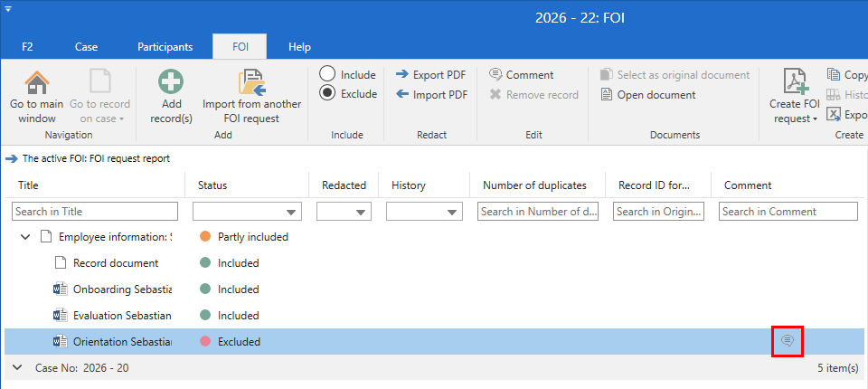Click the Export PDF arrow button
The image size is (868, 389).
[430, 75]
